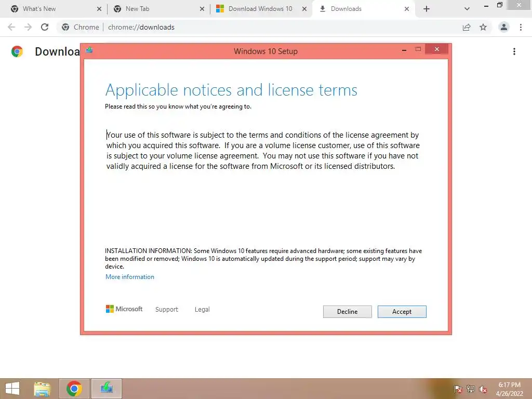The width and height of the screenshot is (532, 399).
Task: Click the muted volume tray icon
Action: point(483,389)
